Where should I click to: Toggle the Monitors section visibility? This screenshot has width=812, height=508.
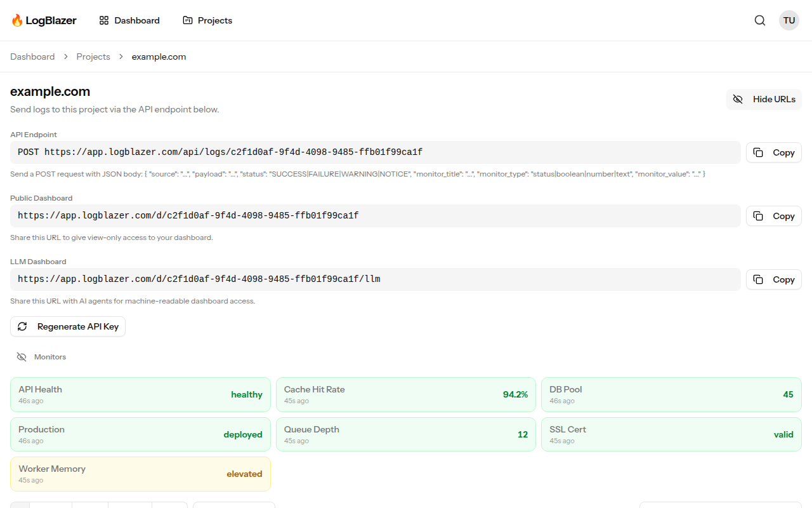22,357
